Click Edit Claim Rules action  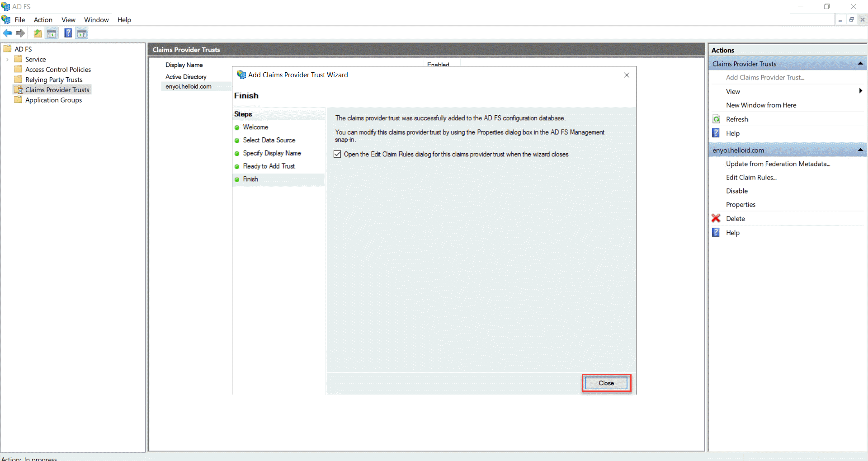[x=751, y=177]
